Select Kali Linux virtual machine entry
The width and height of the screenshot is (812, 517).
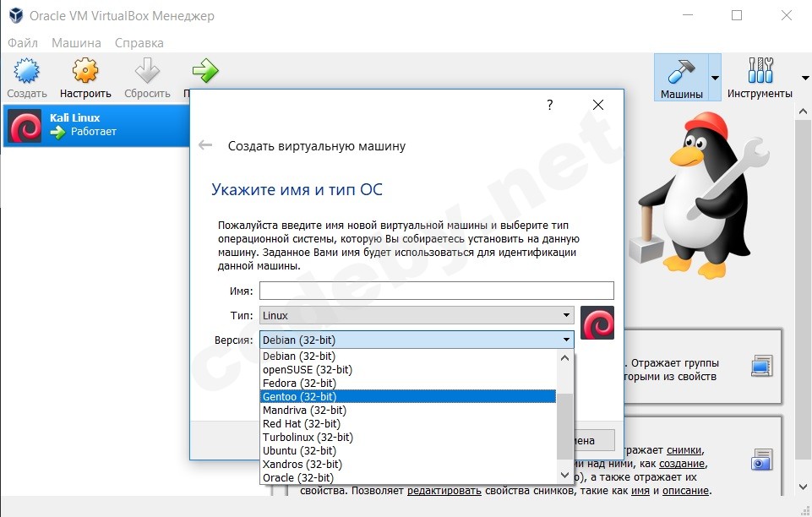[96, 125]
